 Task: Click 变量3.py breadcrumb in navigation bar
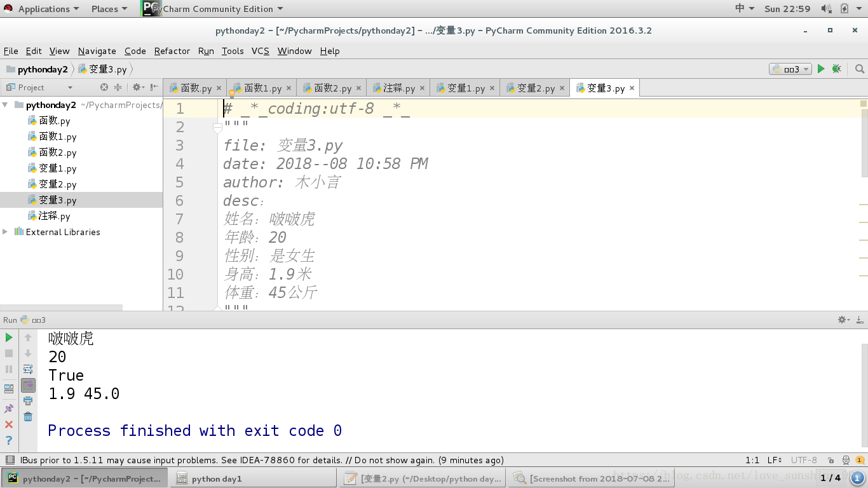102,69
